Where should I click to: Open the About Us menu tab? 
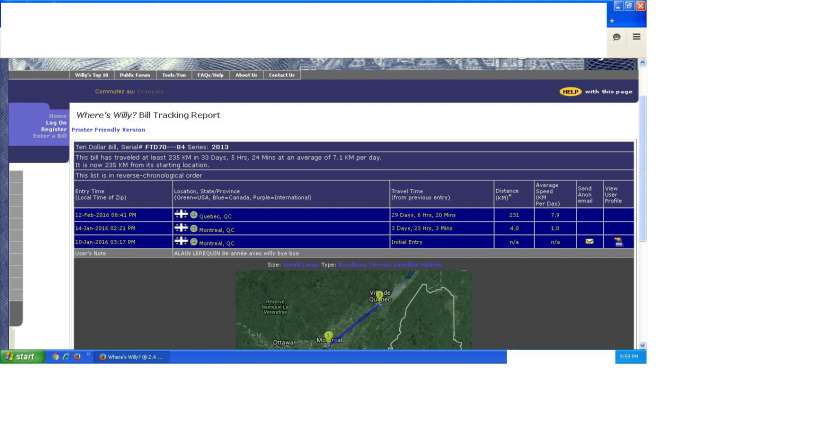pyautogui.click(x=246, y=75)
